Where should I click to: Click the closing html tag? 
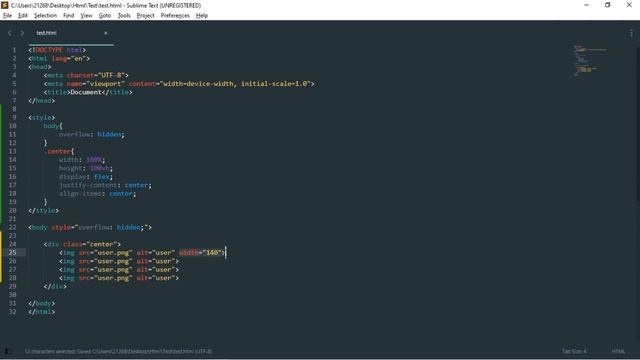point(41,312)
